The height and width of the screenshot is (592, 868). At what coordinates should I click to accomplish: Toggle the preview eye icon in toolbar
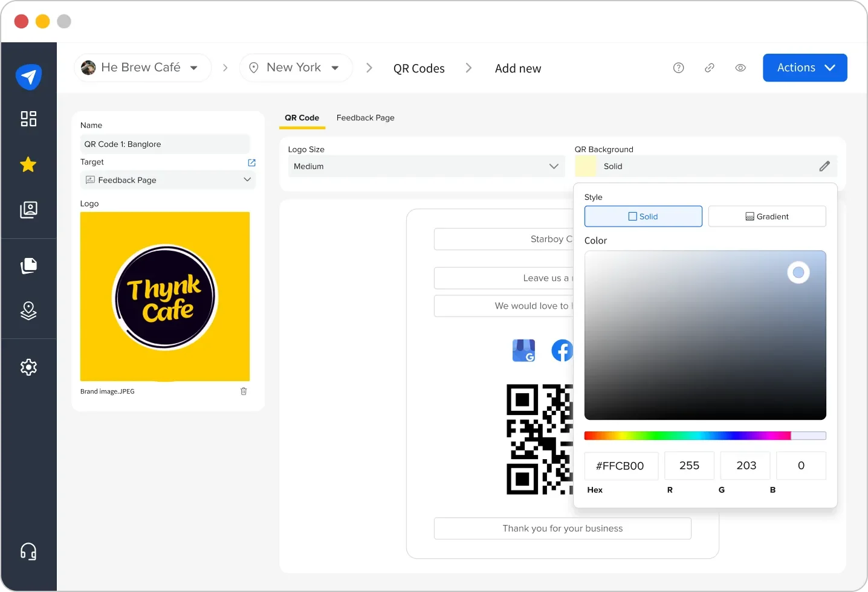(740, 68)
